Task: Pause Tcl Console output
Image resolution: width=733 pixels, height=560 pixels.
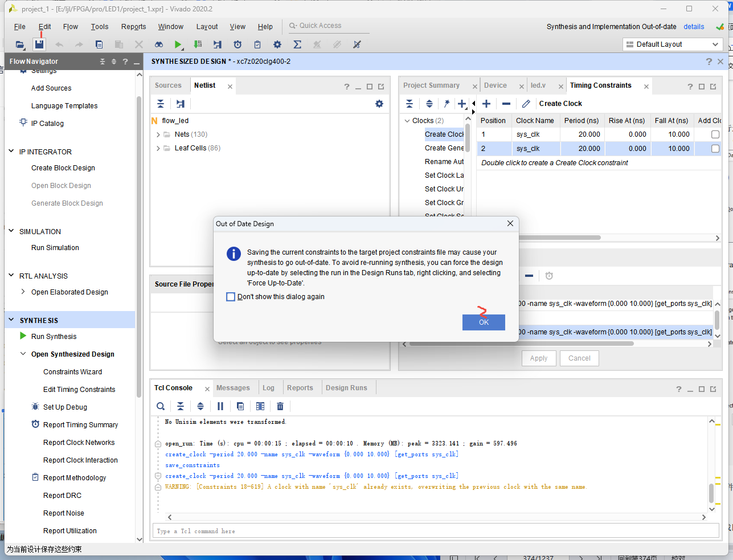Action: [220, 406]
